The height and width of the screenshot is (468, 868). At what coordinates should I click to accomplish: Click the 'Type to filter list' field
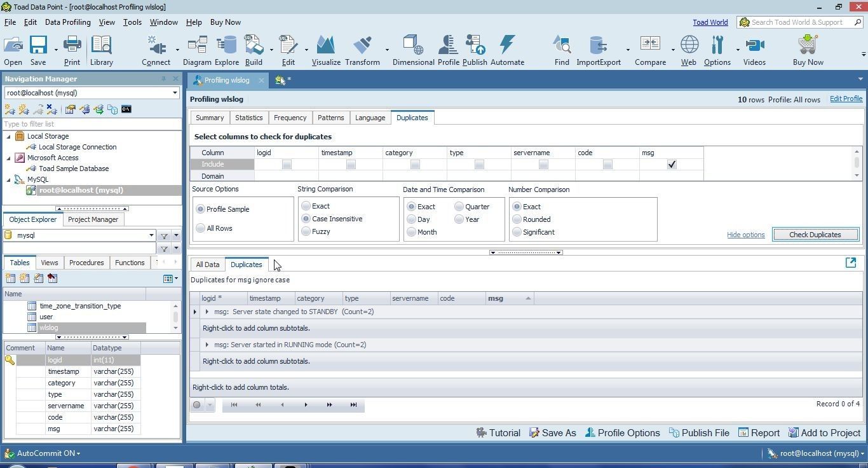point(92,124)
